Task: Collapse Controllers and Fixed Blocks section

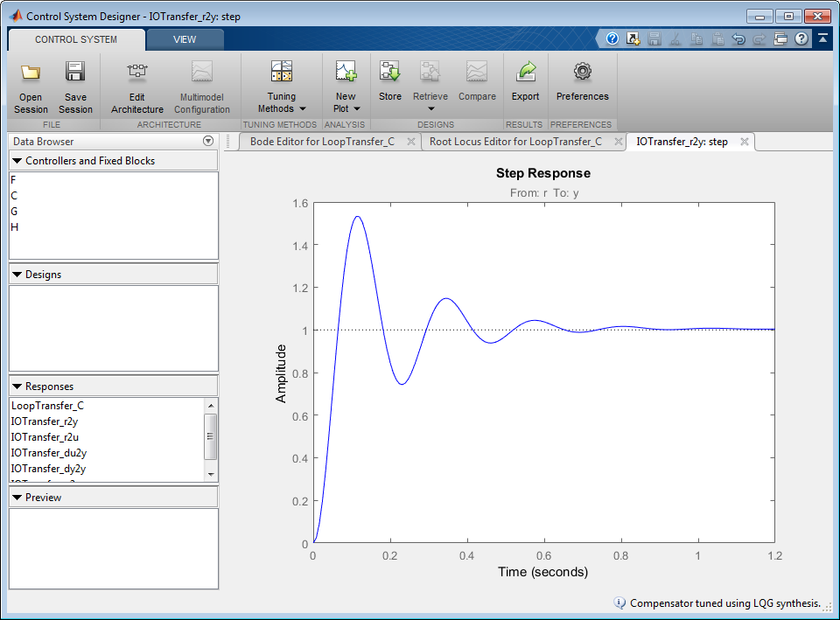Action: (17, 161)
